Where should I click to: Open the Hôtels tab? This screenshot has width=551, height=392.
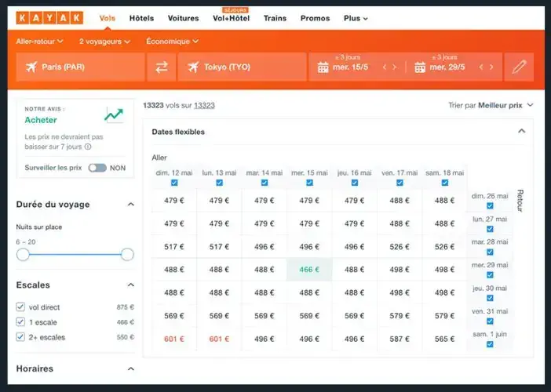(x=141, y=18)
